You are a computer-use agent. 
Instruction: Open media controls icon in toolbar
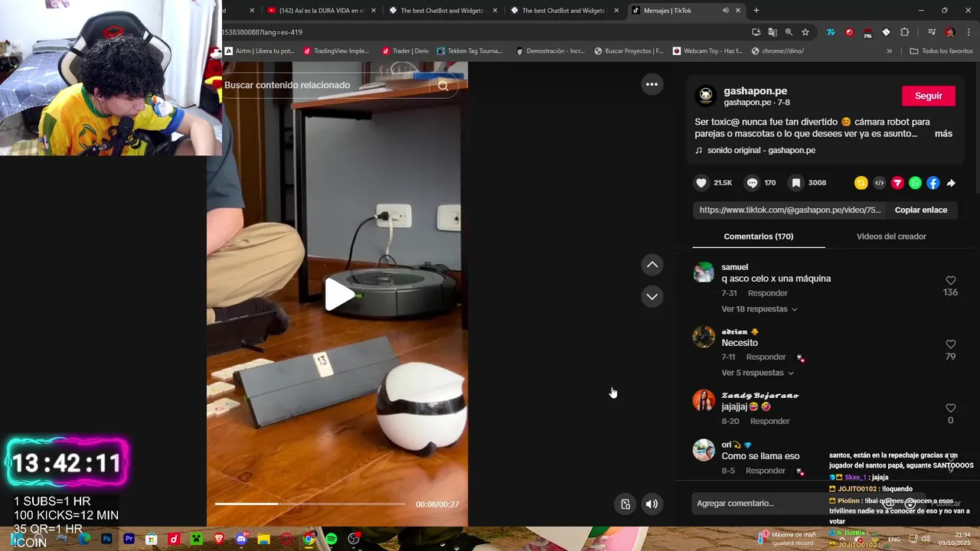click(931, 32)
